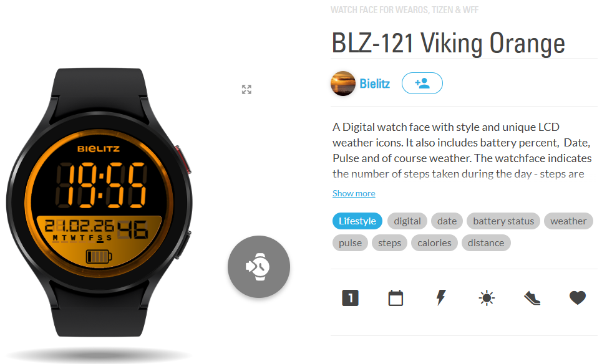Viewport: 602px width, 364px height.
Task: Select the battery status tag
Action: [503, 221]
